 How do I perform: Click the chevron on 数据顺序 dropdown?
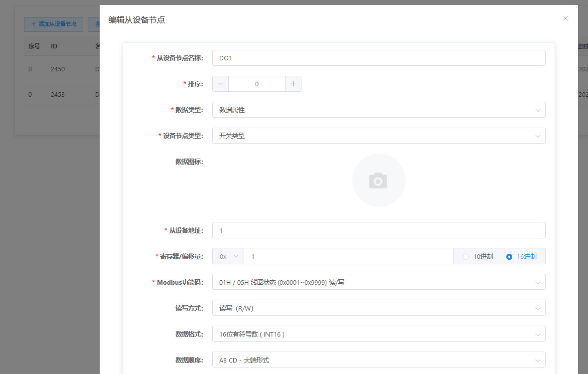[538, 360]
